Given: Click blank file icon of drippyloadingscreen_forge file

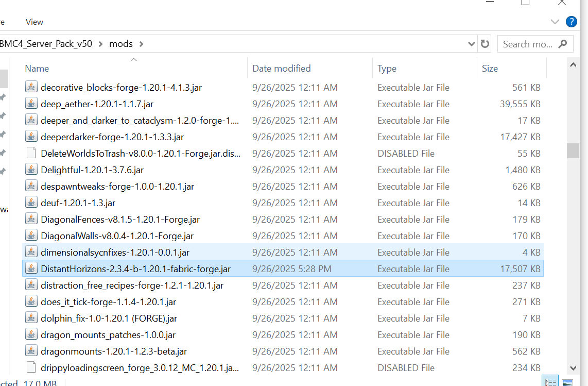Looking at the screenshot, I should coord(31,367).
